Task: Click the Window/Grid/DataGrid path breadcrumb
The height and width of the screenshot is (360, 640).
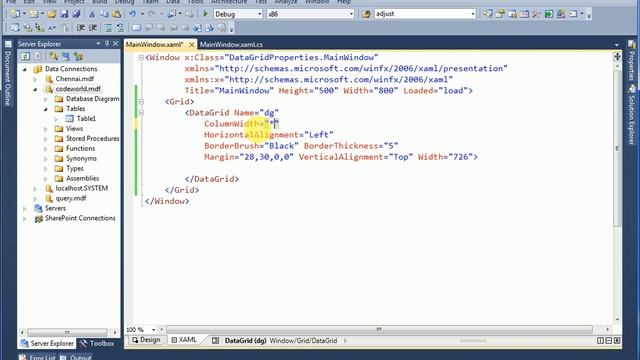Action: tap(303, 340)
